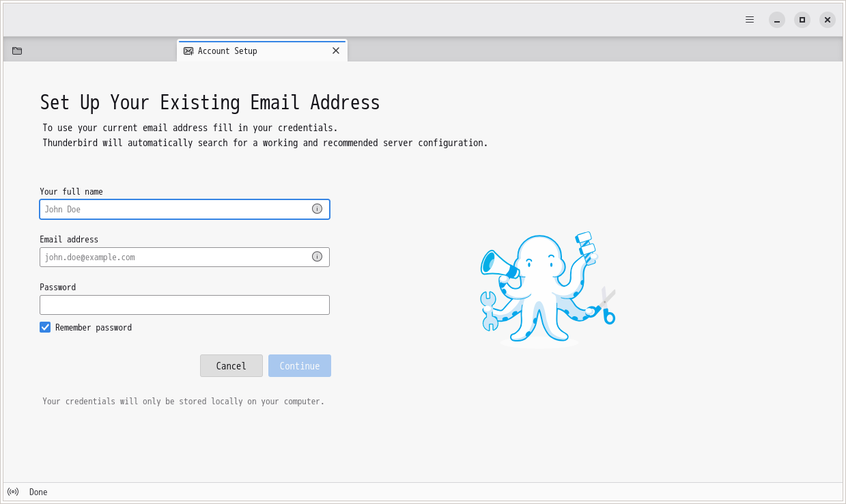
Task: Click the info icon in the email address field
Action: tap(317, 257)
